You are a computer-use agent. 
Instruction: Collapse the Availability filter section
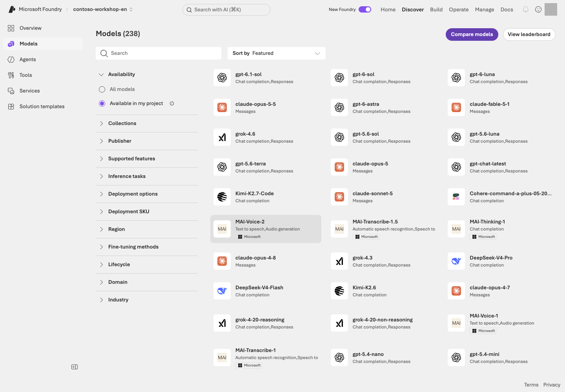(x=147, y=74)
